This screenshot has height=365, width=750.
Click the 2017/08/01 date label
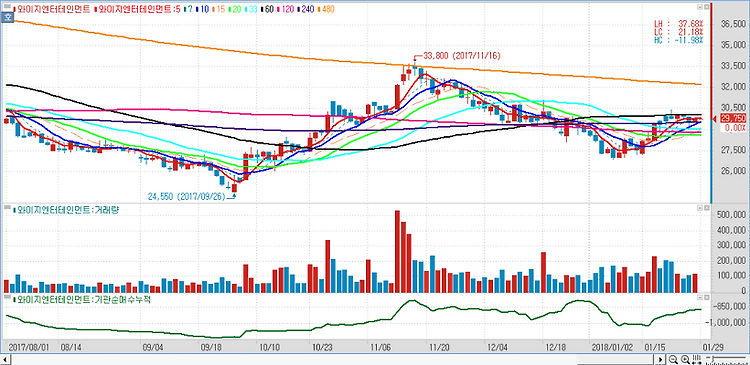pos(28,346)
